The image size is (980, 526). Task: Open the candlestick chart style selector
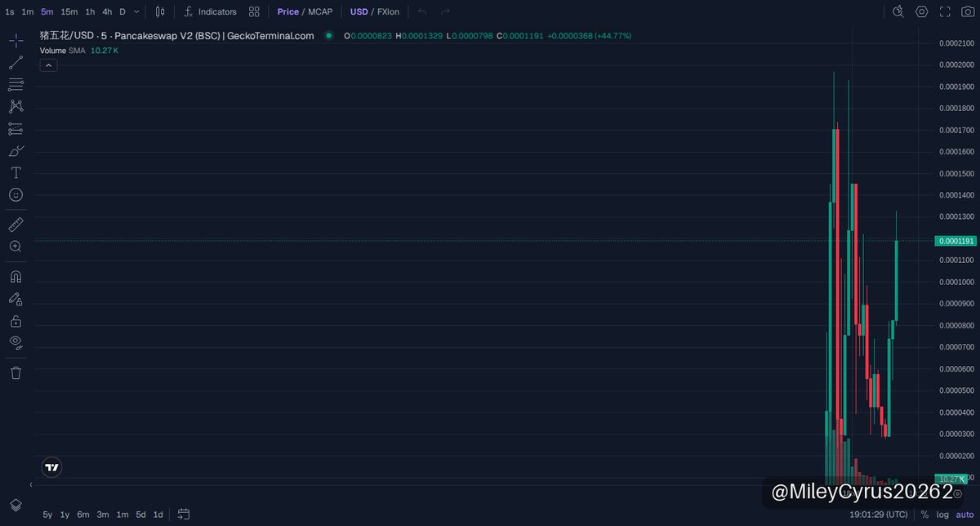click(160, 11)
